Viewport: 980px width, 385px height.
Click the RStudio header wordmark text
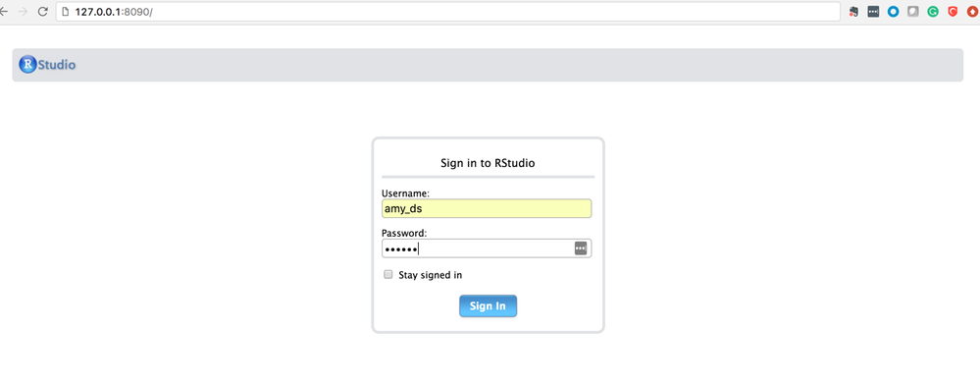coord(57,65)
